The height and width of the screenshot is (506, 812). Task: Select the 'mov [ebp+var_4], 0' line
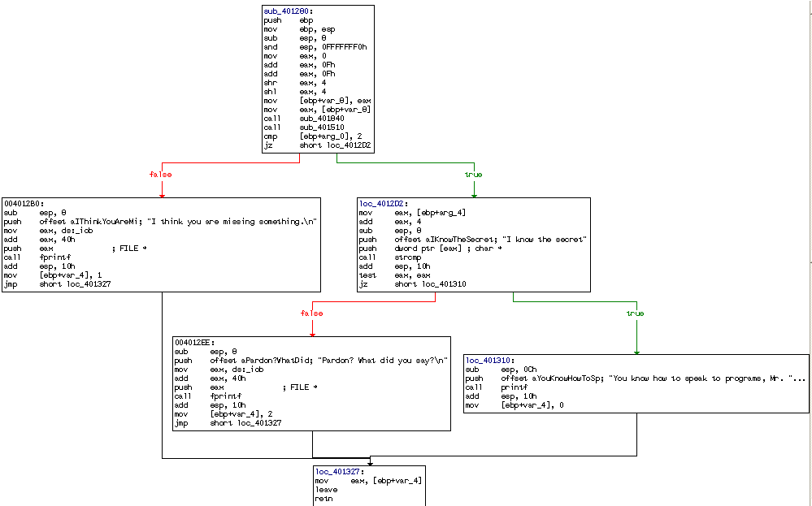515,405
